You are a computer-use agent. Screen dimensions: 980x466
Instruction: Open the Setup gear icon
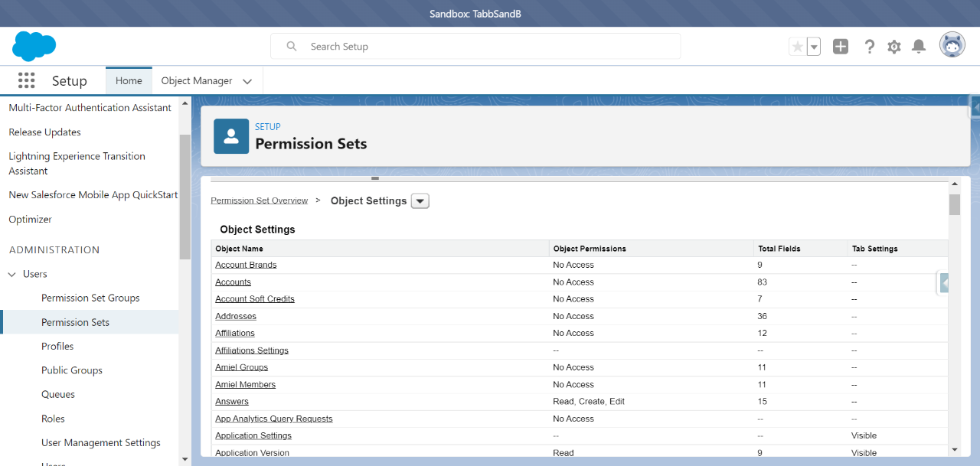(x=893, y=47)
